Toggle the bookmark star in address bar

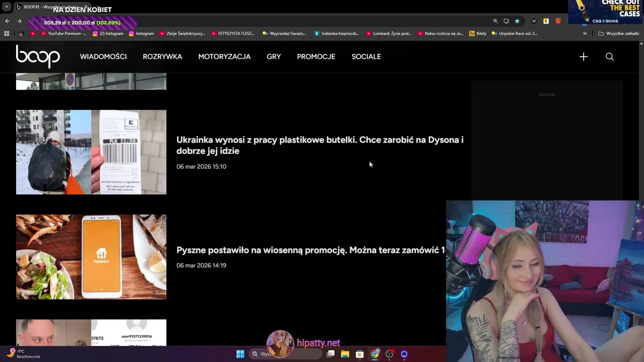coord(517,21)
